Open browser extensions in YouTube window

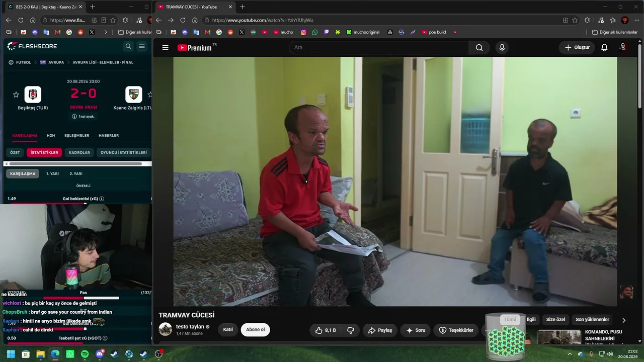pyautogui.click(x=587, y=20)
